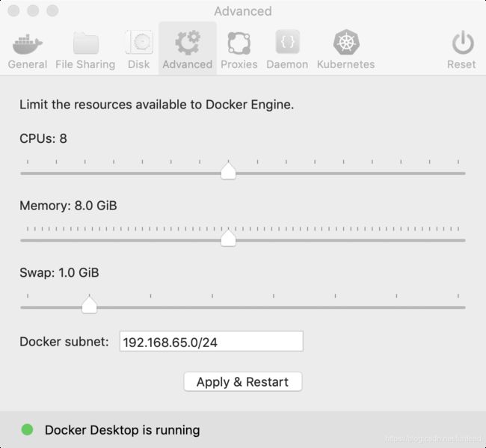Click Docker Desktop is running status text
The image size is (486, 448).
pyautogui.click(x=122, y=430)
